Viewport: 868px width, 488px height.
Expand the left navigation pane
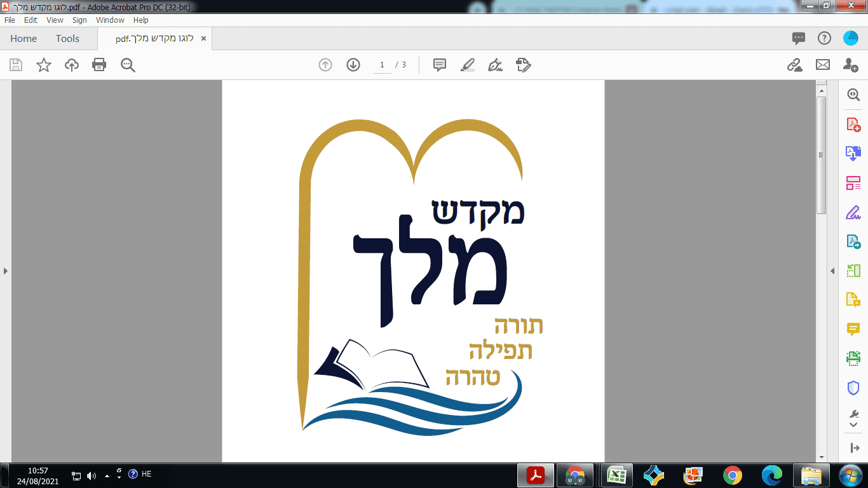coord(6,271)
